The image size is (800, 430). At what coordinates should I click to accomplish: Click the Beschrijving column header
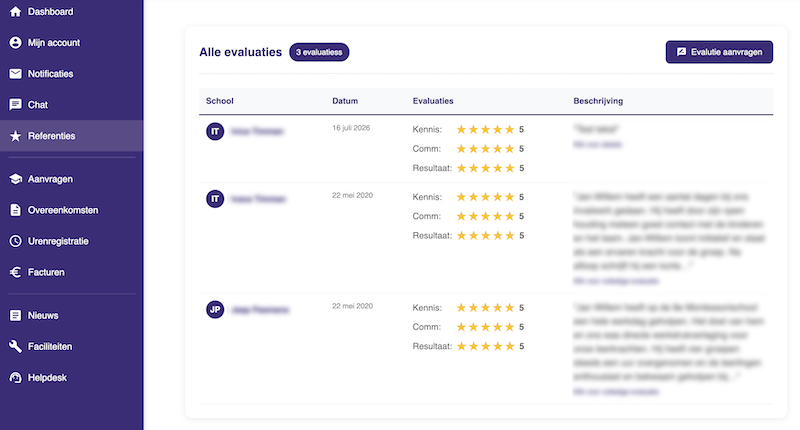point(598,101)
